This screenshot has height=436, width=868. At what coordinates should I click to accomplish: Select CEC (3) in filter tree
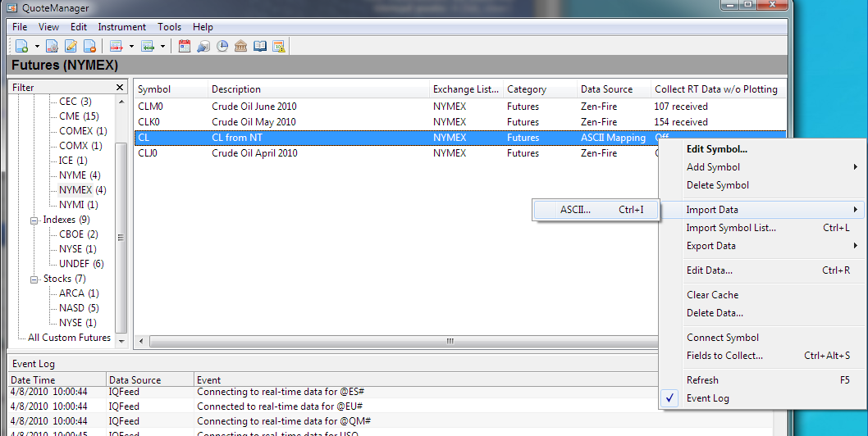pos(75,102)
